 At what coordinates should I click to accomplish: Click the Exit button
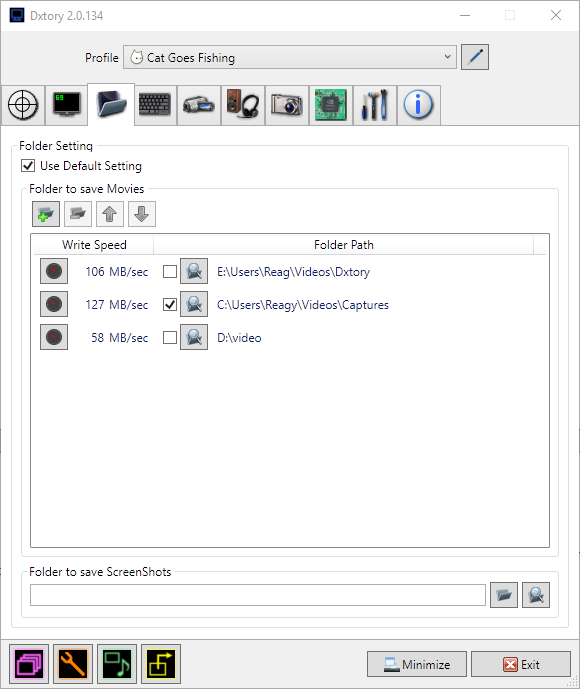tap(521, 664)
